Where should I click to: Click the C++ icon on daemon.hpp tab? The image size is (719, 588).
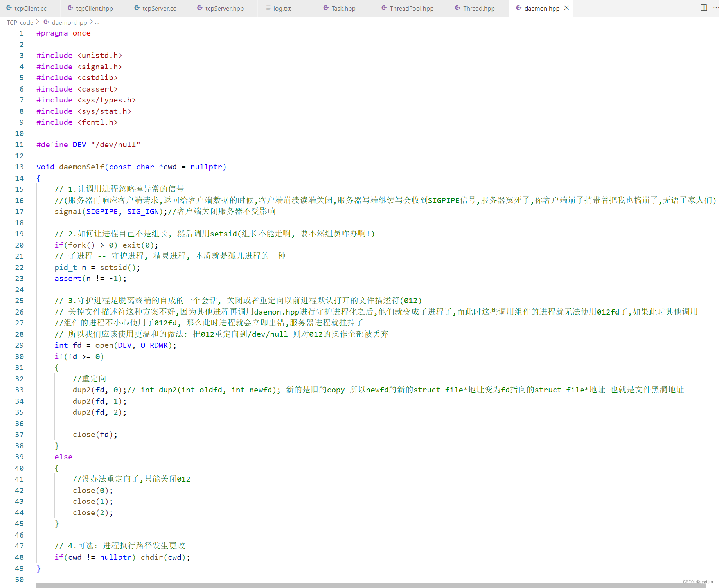coord(519,8)
